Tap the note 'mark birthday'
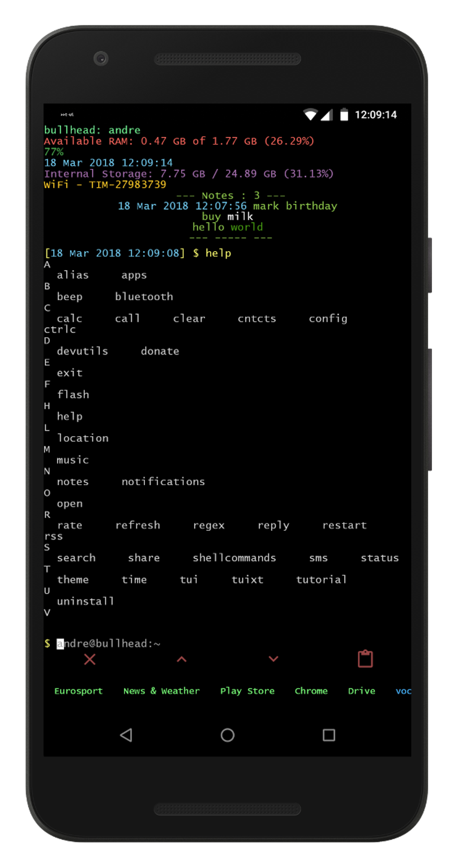The width and height of the screenshot is (457, 868). [295, 206]
